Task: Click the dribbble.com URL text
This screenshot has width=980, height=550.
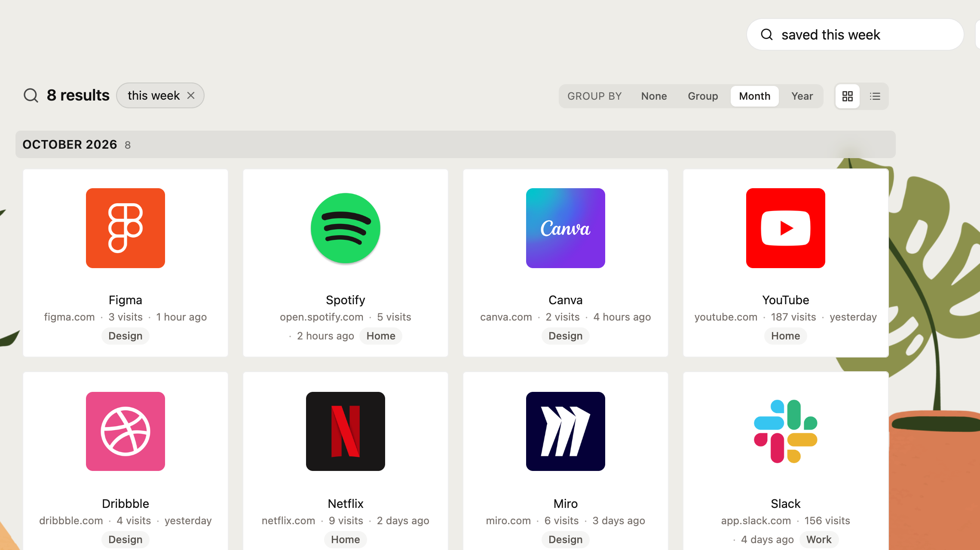Action: [71, 521]
